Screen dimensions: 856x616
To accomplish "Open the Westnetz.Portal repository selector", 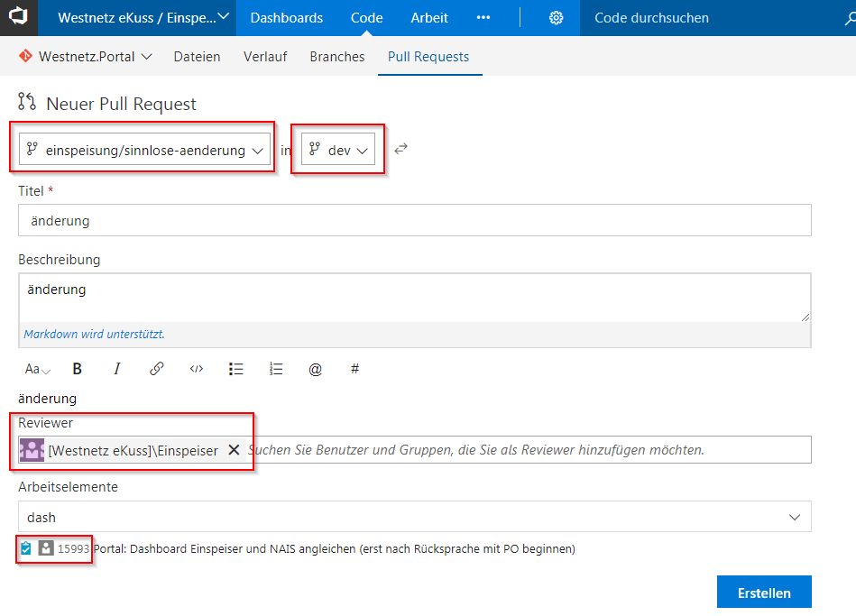I will click(86, 57).
